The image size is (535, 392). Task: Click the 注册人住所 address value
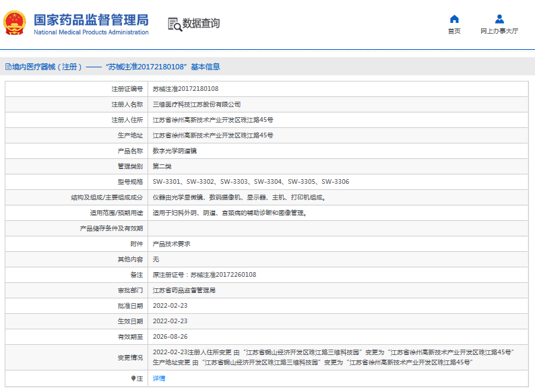click(213, 120)
